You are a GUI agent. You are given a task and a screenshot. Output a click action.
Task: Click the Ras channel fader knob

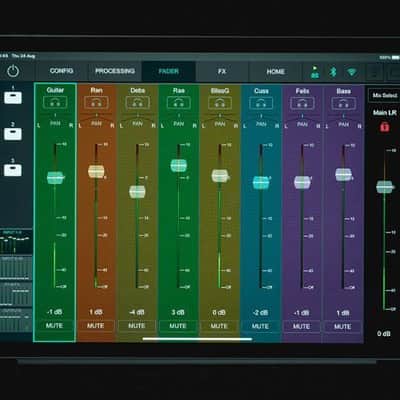click(179, 166)
